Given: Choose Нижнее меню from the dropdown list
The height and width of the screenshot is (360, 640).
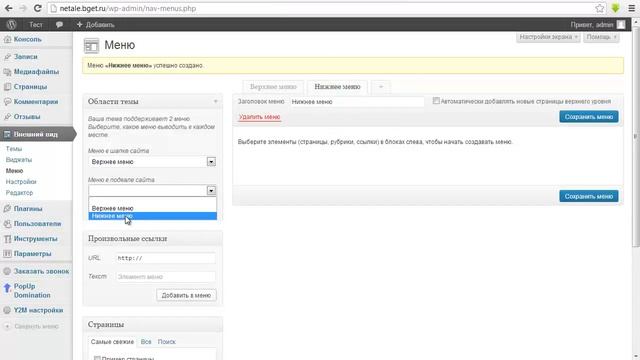Looking at the screenshot, I should point(152,216).
